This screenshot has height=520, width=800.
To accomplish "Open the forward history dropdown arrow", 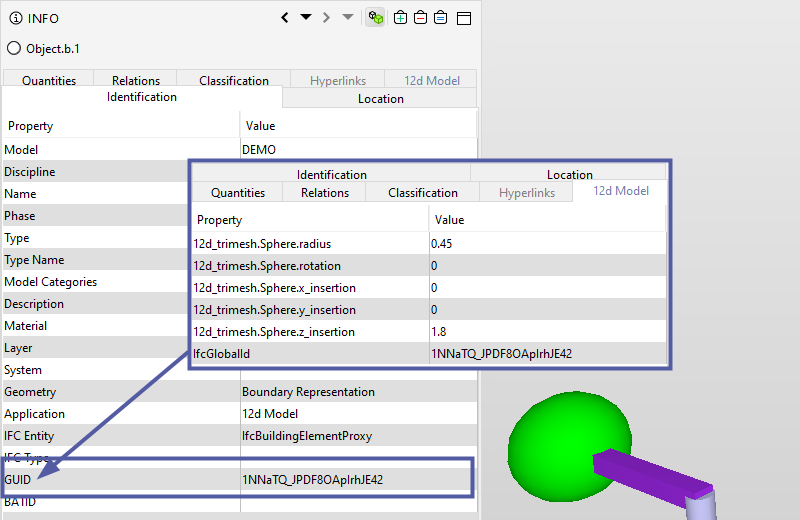I will coord(347,17).
